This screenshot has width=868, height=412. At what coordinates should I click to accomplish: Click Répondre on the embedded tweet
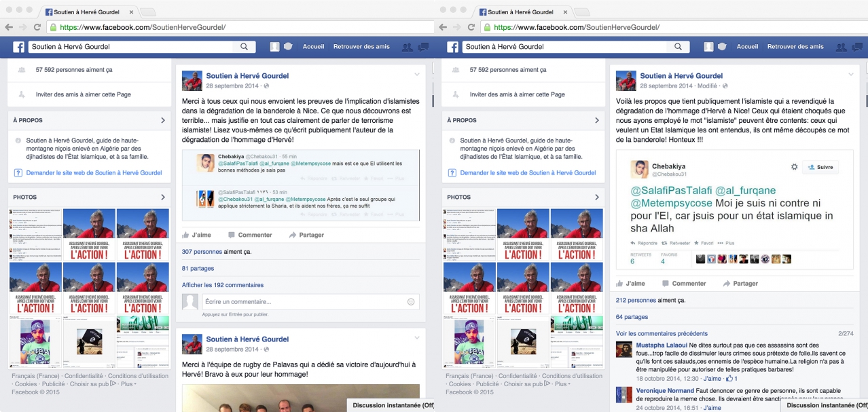[644, 243]
